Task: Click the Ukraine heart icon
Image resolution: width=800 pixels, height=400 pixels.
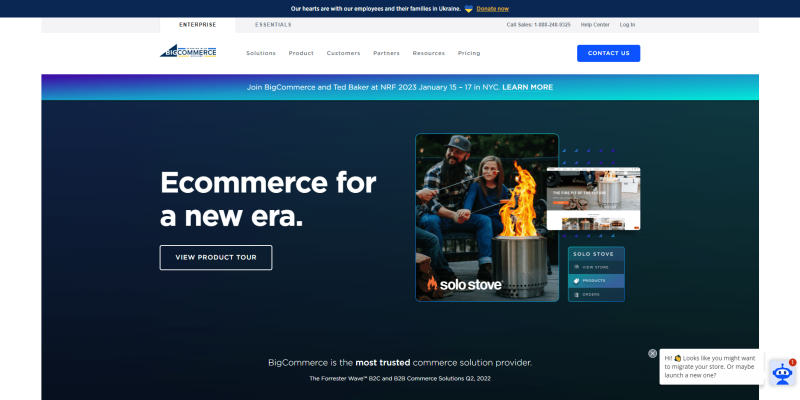Action: [469, 9]
